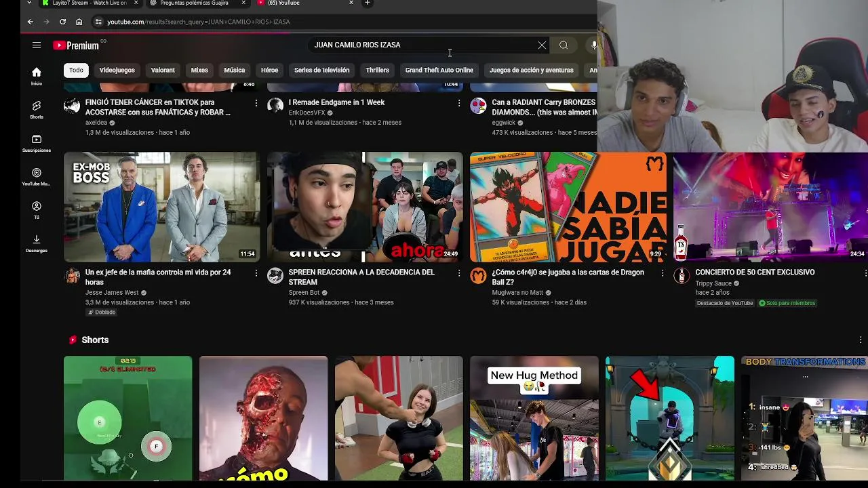Open the red arrow game short
This screenshot has width=868, height=488.
tap(670, 418)
